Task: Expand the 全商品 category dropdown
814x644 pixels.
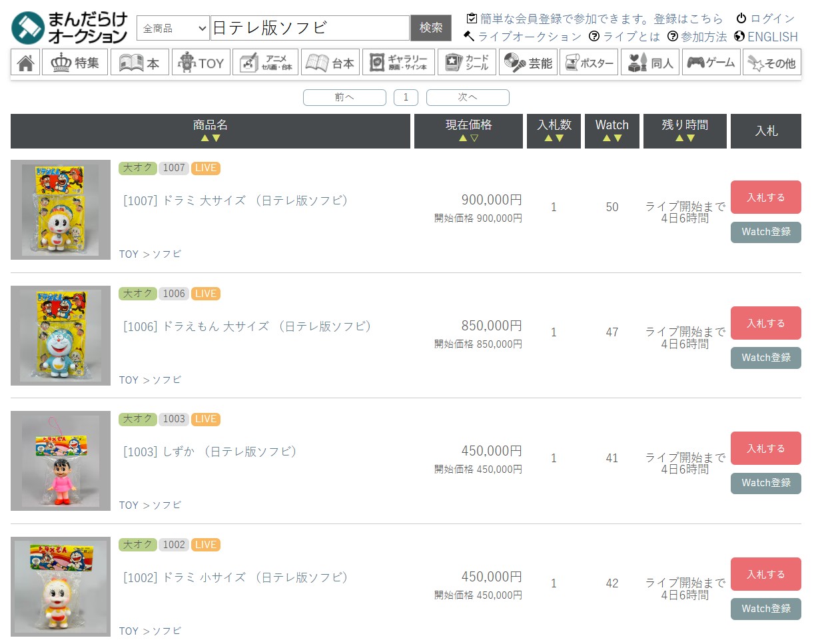Action: pyautogui.click(x=173, y=28)
